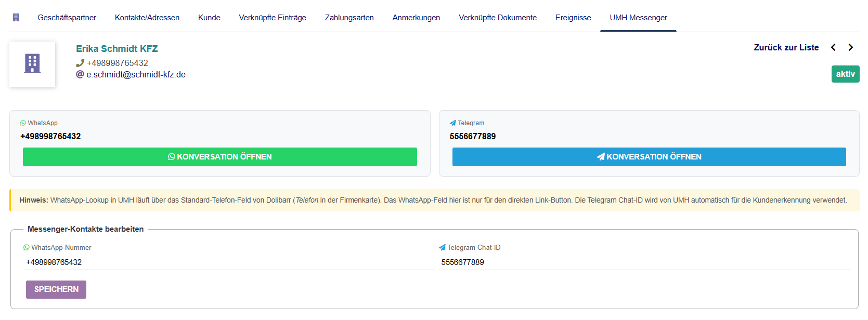This screenshot has height=320, width=868.
Task: Save messenger contacts with Speichern
Action: point(56,289)
